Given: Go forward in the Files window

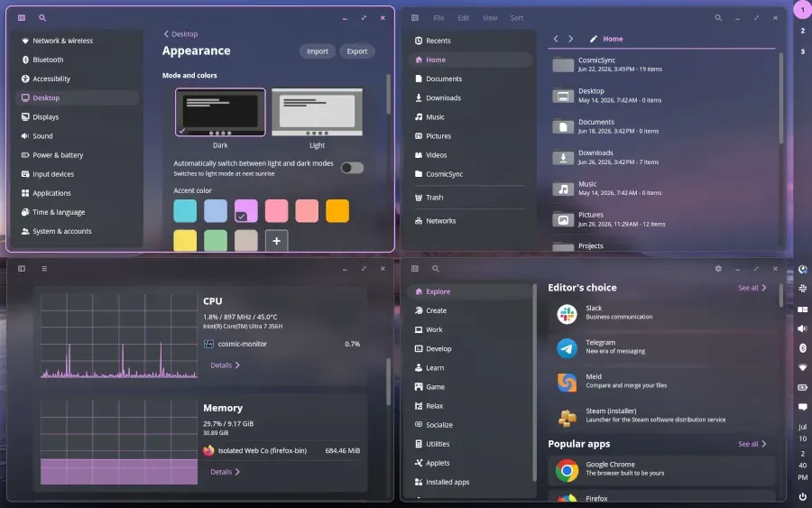Looking at the screenshot, I should coord(571,39).
